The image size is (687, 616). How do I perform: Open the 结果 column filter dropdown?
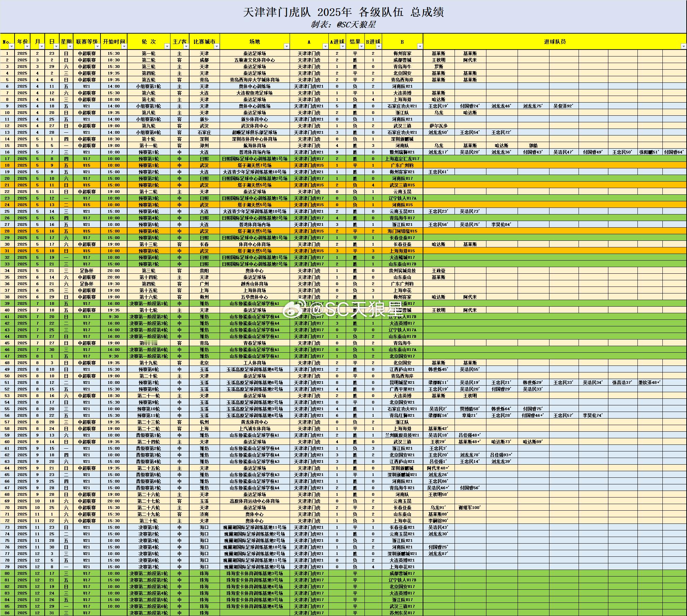click(x=361, y=46)
